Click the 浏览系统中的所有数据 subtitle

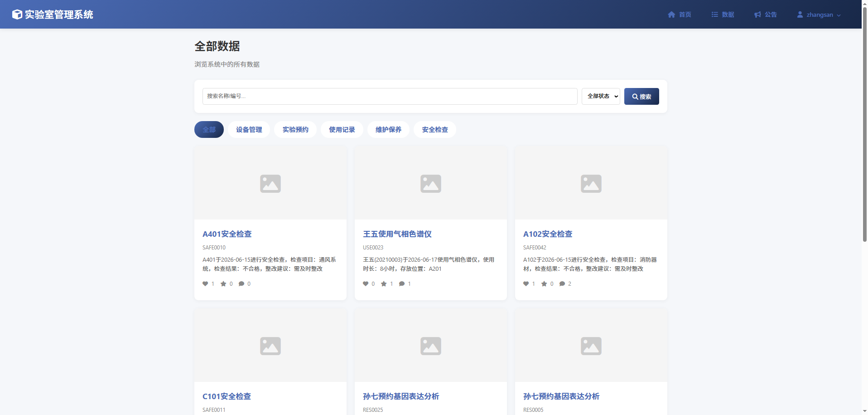tap(227, 64)
